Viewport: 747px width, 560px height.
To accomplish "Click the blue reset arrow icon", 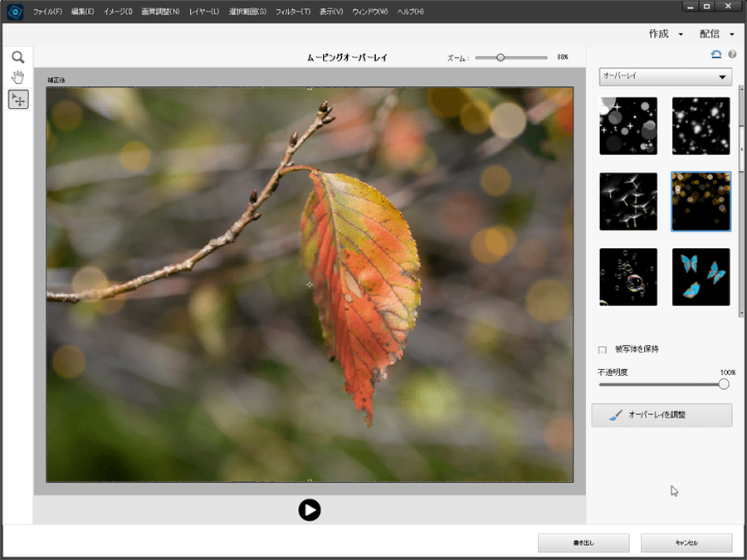I will tap(716, 55).
